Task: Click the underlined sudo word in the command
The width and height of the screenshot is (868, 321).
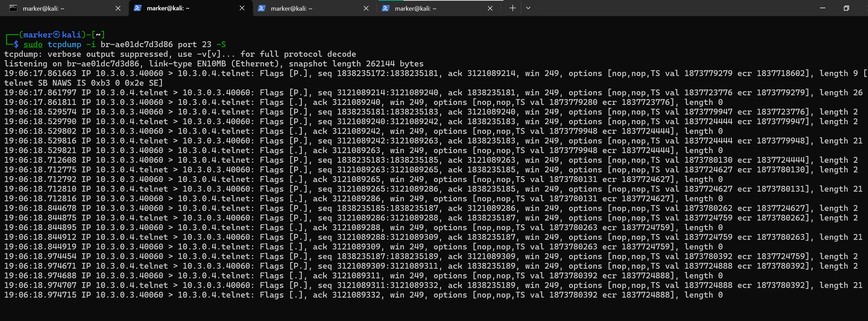Action: point(33,44)
